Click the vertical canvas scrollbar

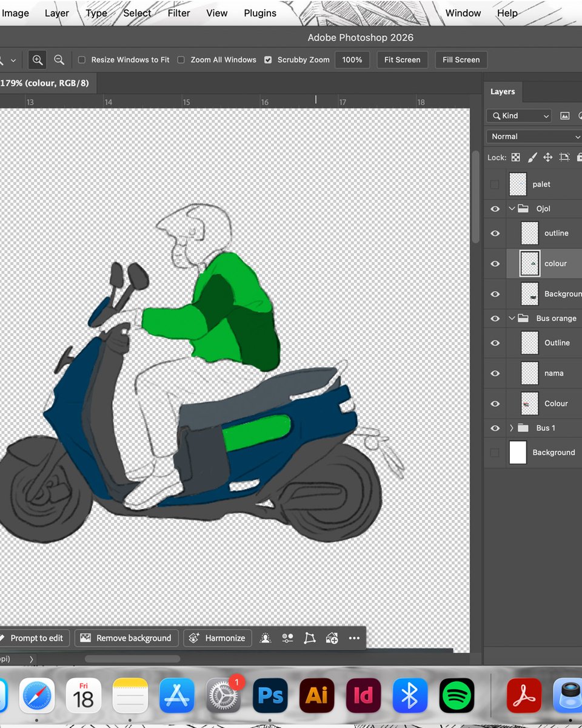476,197
